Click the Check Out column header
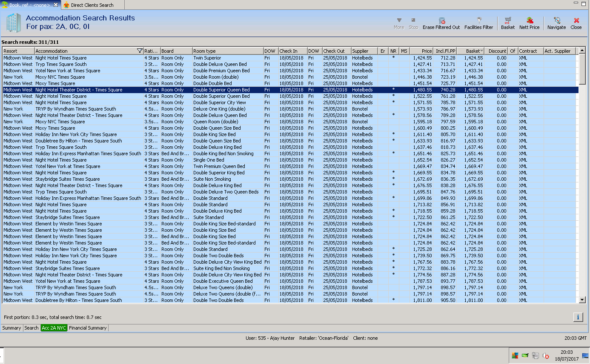Screen dimensions: 590x364 [x=337, y=51]
